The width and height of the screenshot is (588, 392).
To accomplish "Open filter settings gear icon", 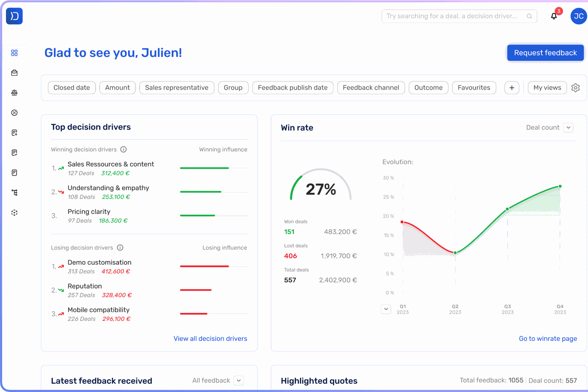I will click(x=576, y=88).
